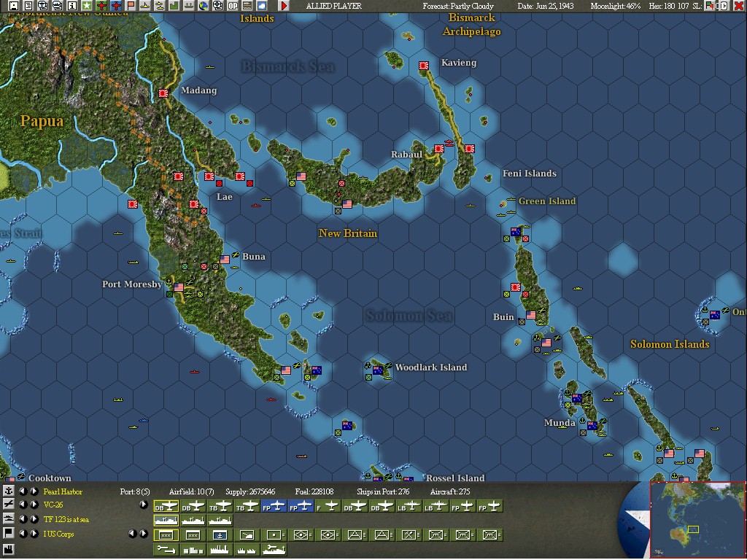Toggle the crossed-tools engineer unit filter
The image size is (747, 560).
click(x=409, y=534)
